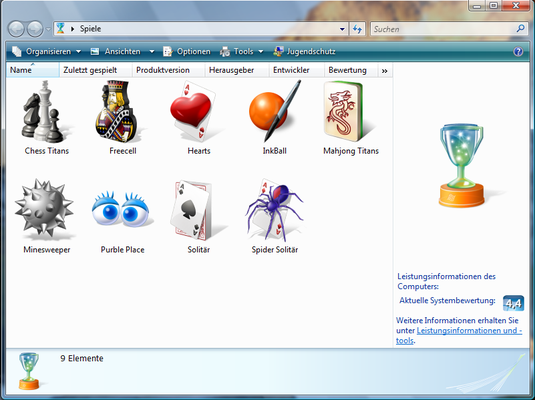Open Optionen from the toolbar

(x=187, y=52)
